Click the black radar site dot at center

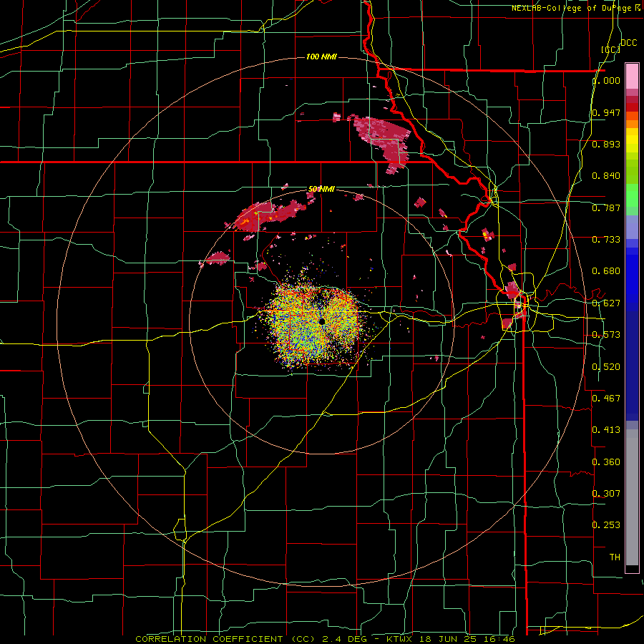click(x=321, y=321)
